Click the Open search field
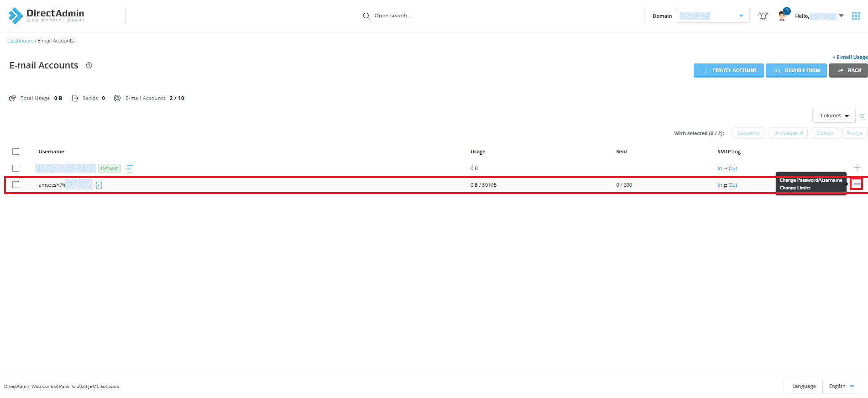This screenshot has height=398, width=868. coord(384,16)
